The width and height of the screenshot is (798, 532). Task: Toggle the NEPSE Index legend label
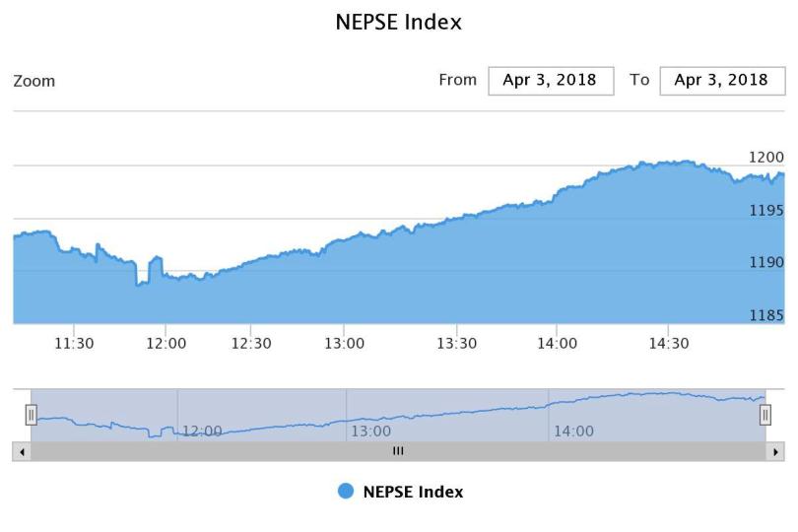tap(413, 492)
